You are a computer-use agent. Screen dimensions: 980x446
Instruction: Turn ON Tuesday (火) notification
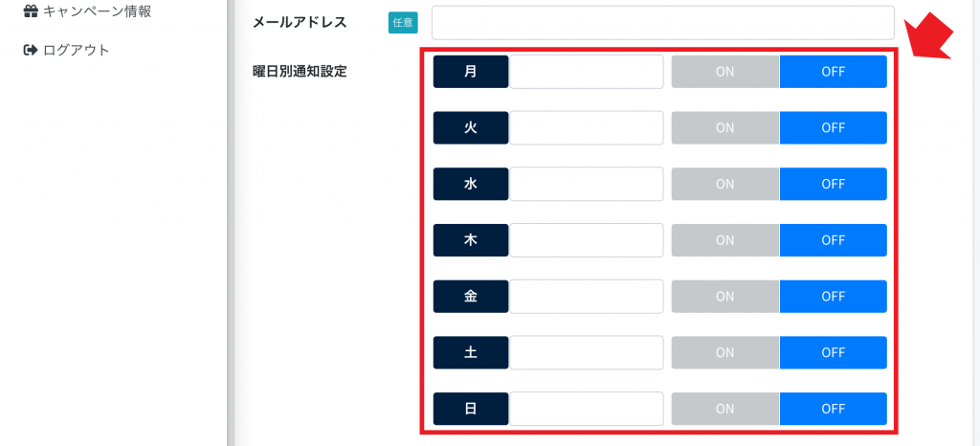[x=725, y=127]
